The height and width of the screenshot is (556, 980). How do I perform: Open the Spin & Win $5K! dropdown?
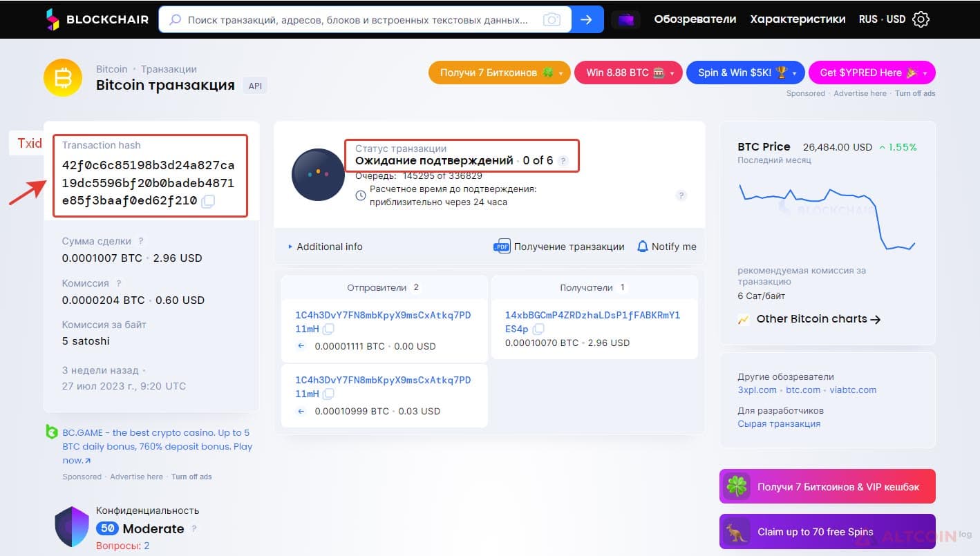click(745, 73)
